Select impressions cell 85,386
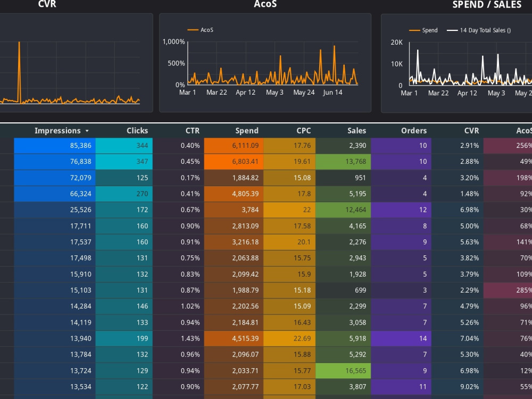This screenshot has height=399, width=532. [x=55, y=146]
